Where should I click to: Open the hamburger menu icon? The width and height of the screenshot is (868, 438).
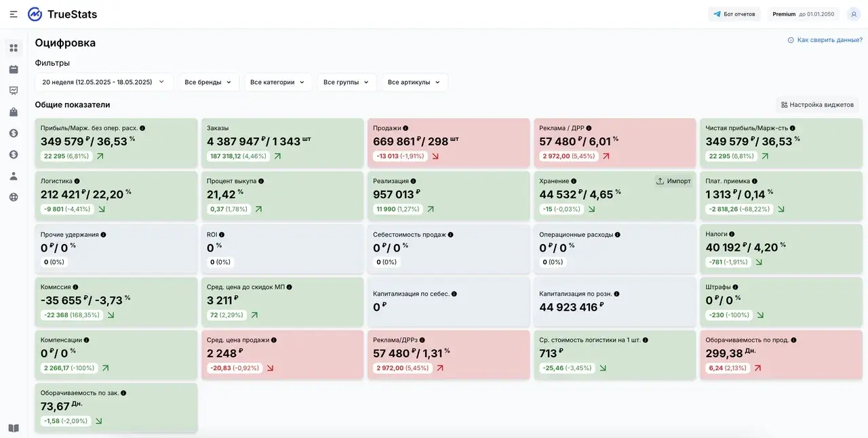pyautogui.click(x=14, y=14)
